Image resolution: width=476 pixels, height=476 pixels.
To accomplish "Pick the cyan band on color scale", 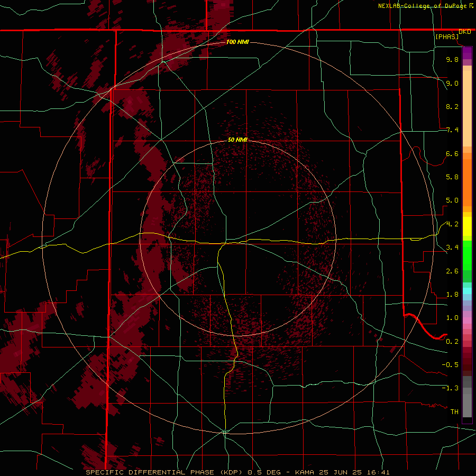I will click(x=467, y=291).
